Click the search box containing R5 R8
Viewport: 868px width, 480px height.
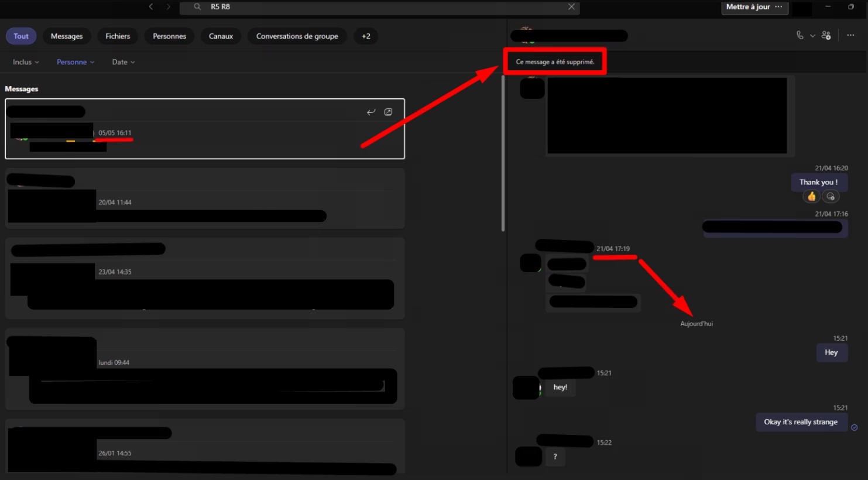click(380, 6)
